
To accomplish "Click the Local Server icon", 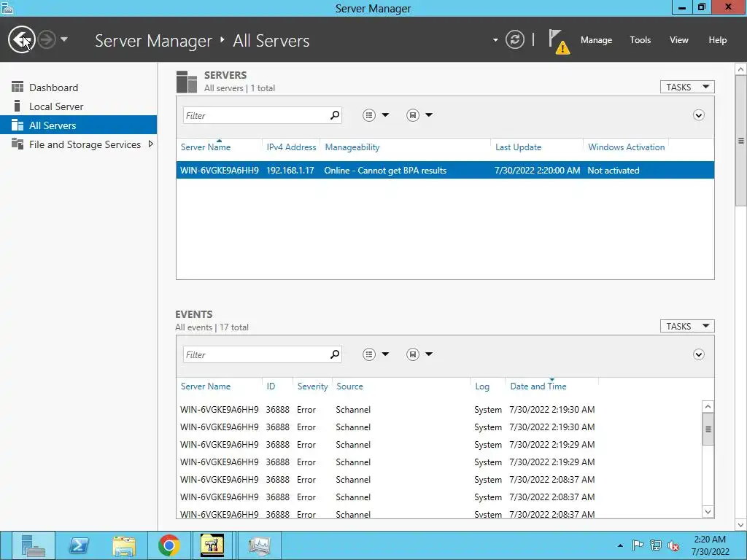I will point(18,106).
